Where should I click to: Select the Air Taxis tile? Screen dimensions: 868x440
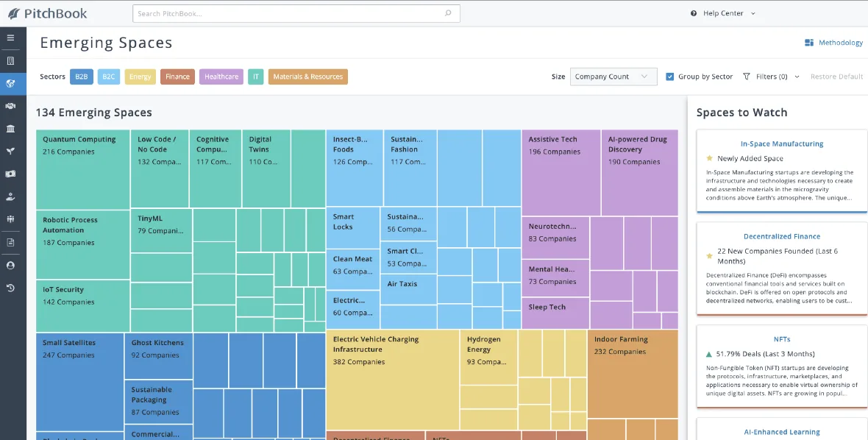pos(408,289)
